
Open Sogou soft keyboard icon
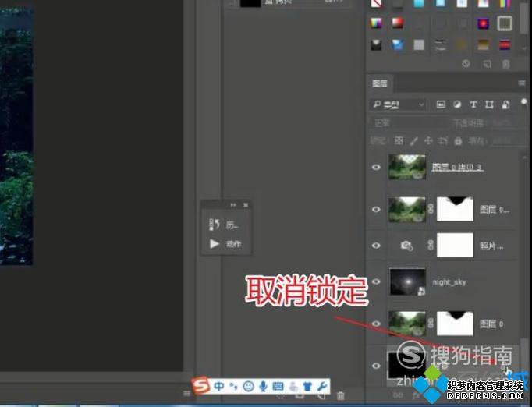pos(278,386)
